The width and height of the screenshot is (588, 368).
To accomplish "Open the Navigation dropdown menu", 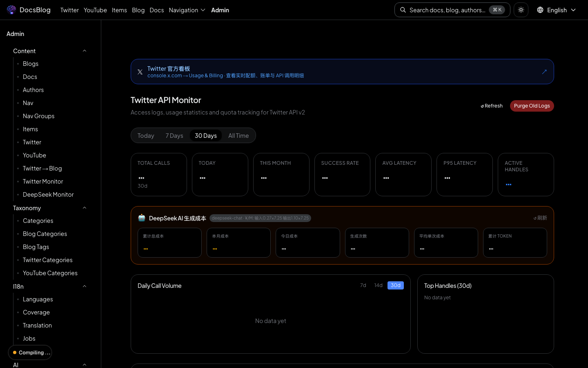I will click(187, 10).
